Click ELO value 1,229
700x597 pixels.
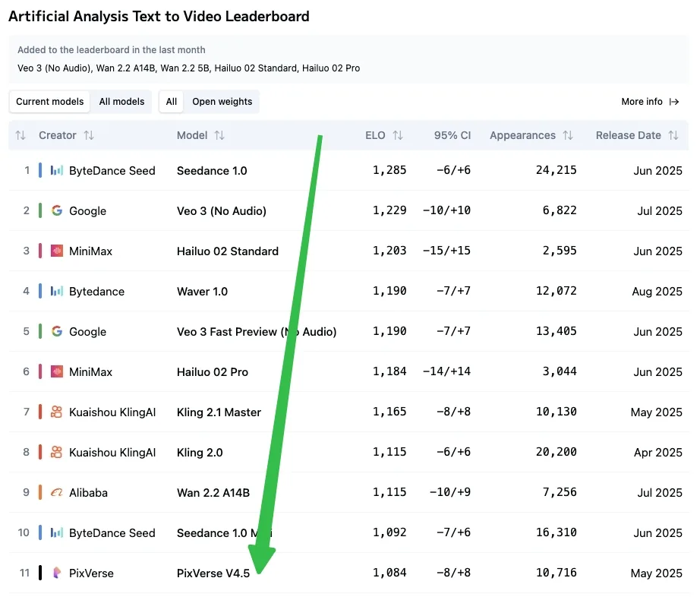point(389,210)
